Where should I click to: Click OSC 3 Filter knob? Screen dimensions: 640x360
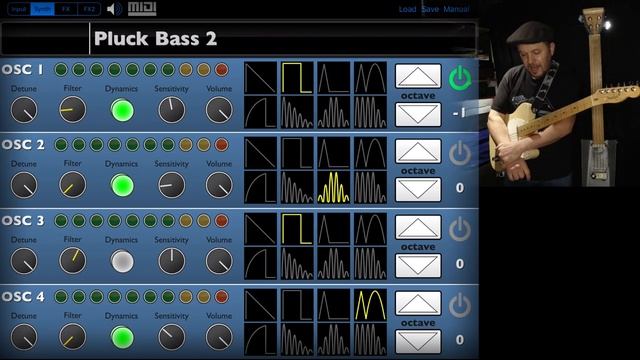(x=73, y=260)
